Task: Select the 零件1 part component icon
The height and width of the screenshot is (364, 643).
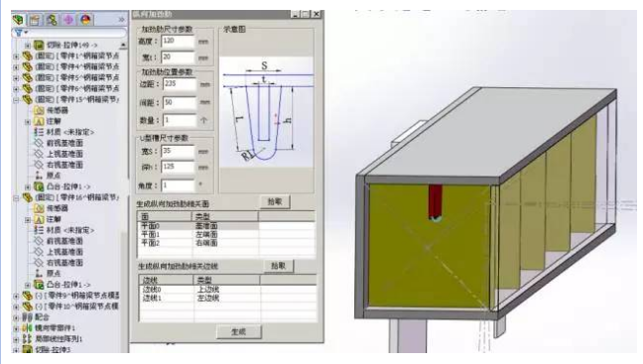Action: point(28,56)
